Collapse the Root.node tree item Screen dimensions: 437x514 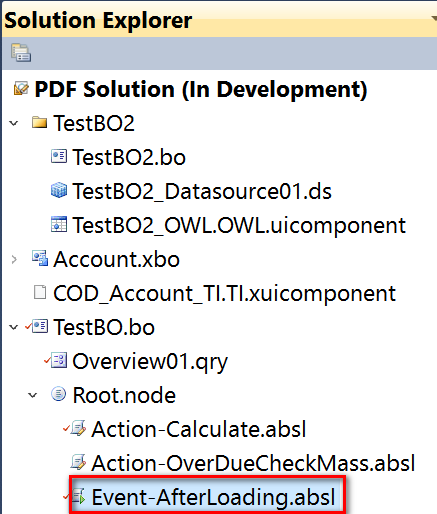point(33,395)
